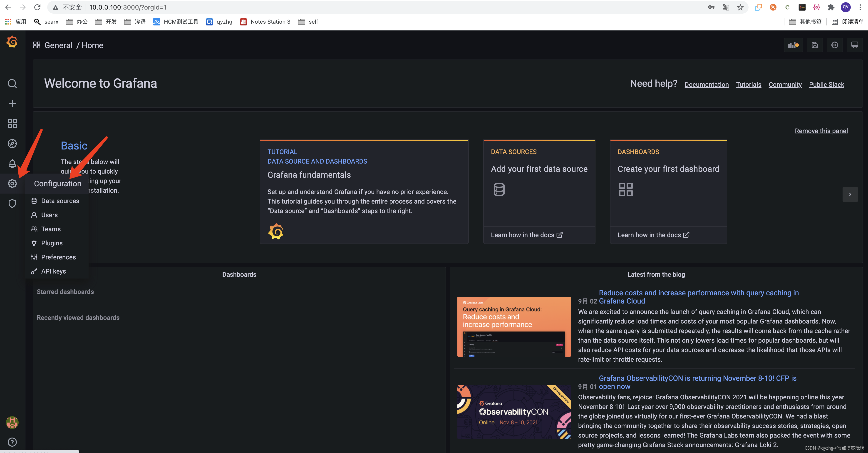Reload the page with browser refresh

(x=37, y=7)
